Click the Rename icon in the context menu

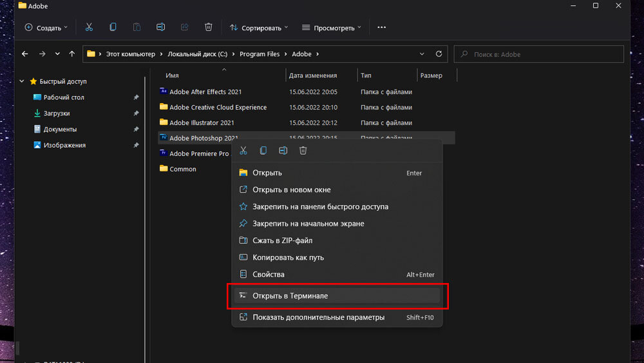283,150
